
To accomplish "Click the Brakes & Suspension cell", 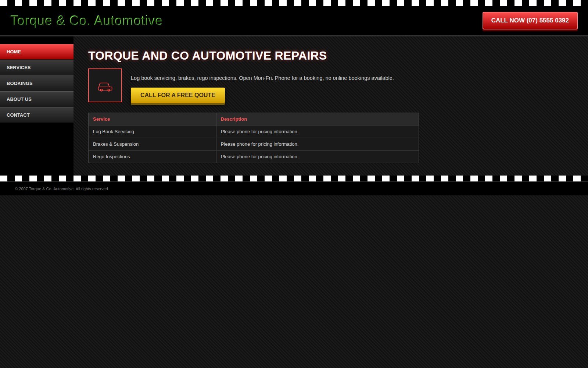I will pyautogui.click(x=152, y=144).
